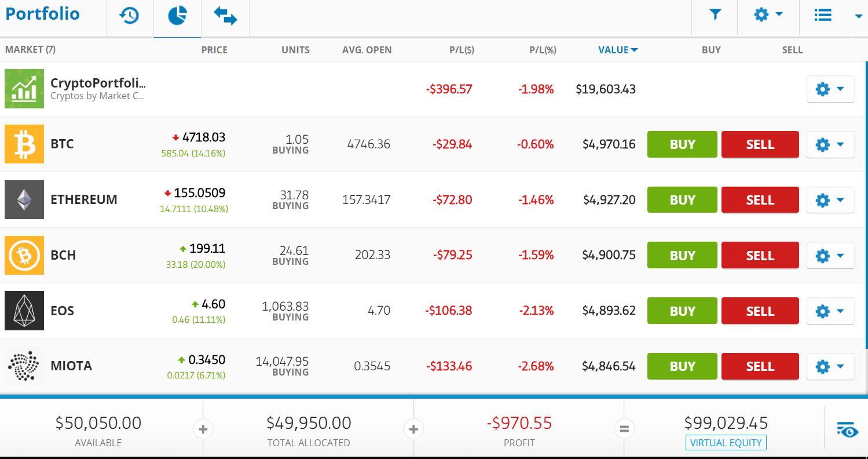Sort by AVG. OPEN column header
This screenshot has height=459, width=868.
click(x=367, y=50)
